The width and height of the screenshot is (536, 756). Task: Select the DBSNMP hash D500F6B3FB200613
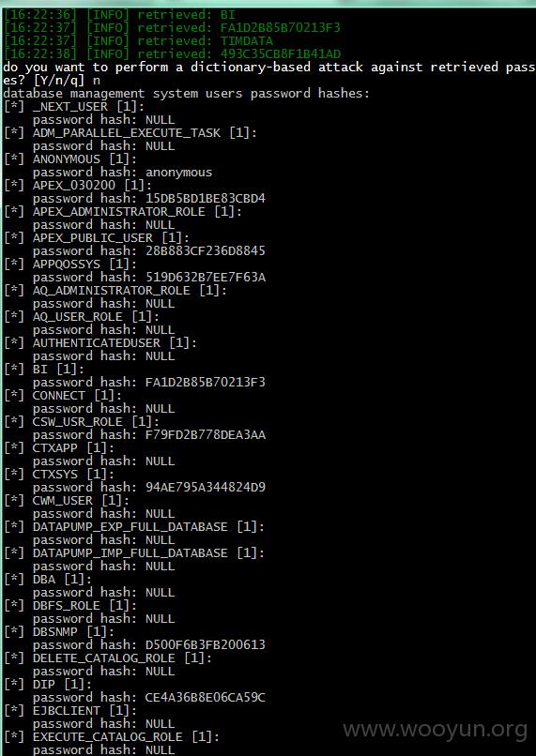coord(205,645)
